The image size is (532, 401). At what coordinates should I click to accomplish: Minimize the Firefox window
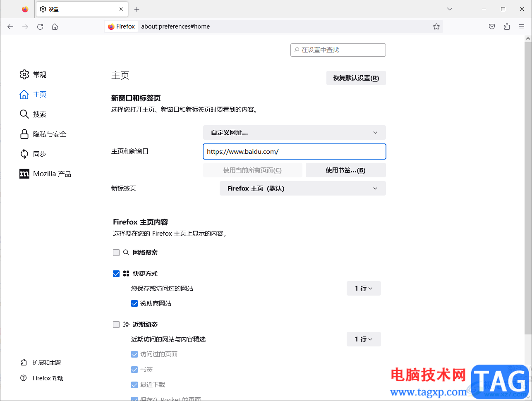(484, 9)
